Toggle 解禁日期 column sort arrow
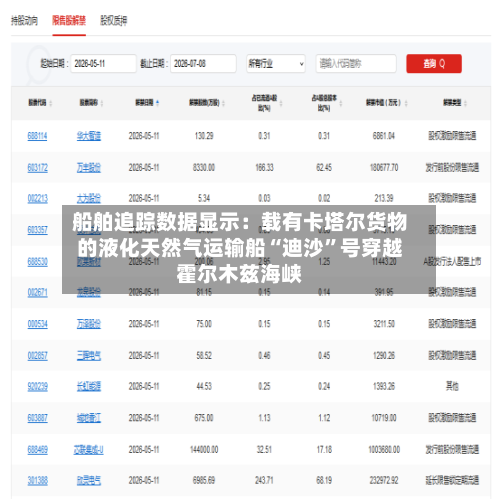500x499 pixels. [157, 103]
